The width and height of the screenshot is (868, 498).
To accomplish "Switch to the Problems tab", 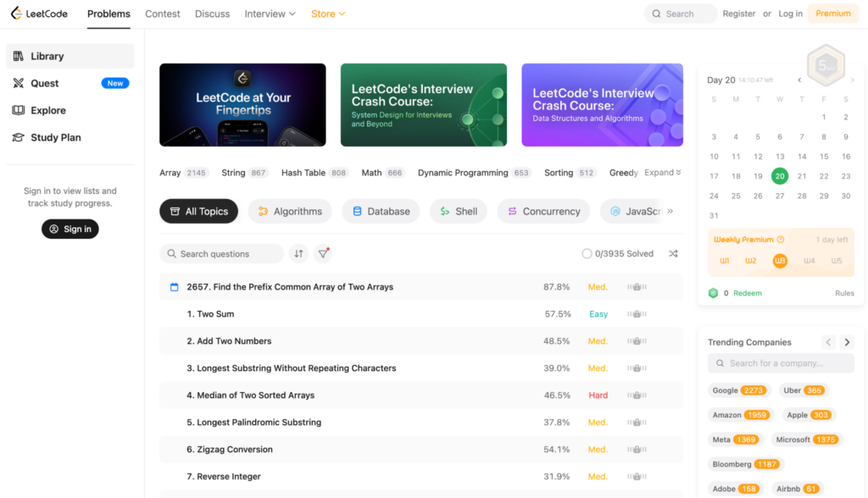I will 108,14.
